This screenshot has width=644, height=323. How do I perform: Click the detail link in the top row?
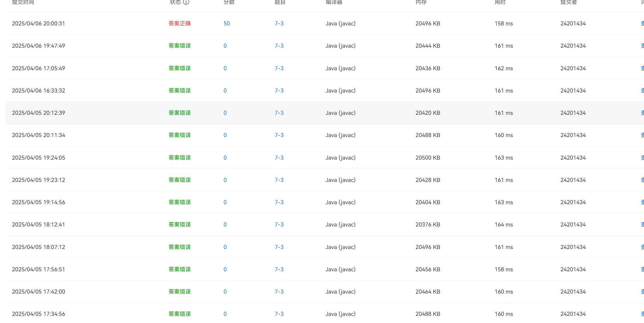[x=642, y=23]
